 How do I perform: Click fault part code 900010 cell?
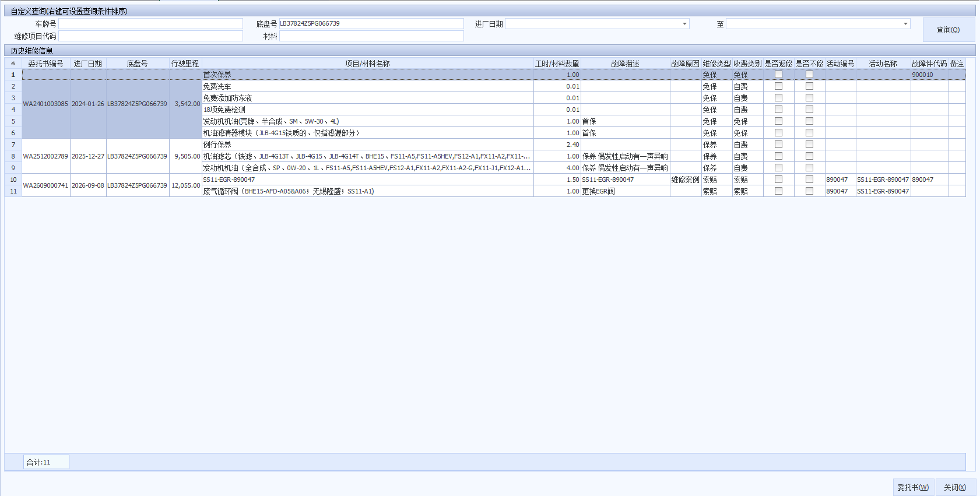(x=930, y=75)
